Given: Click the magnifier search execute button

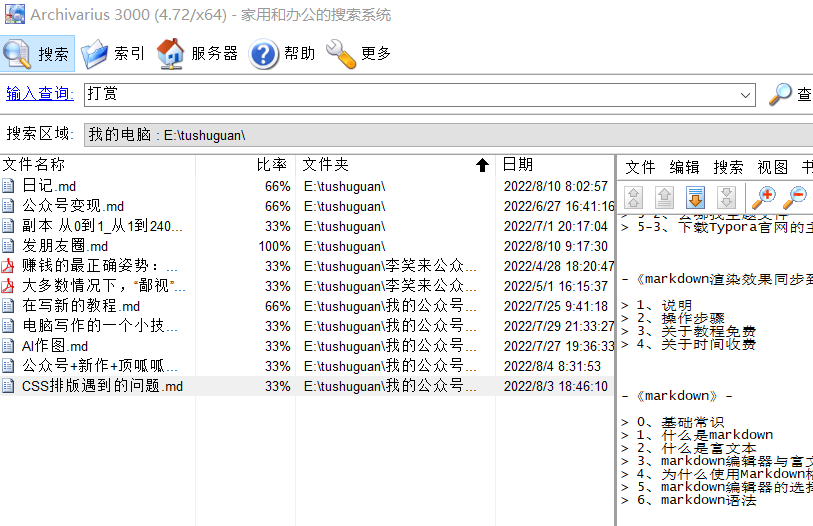Looking at the screenshot, I should (780, 94).
